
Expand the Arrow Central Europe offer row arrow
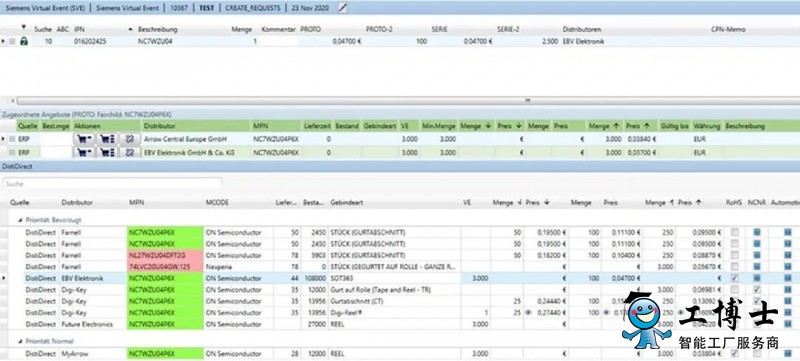click(4, 139)
